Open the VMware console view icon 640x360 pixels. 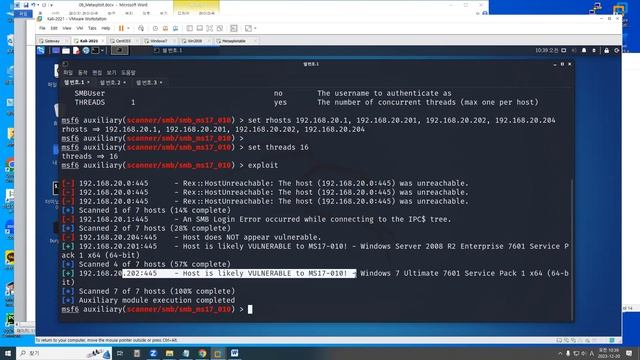pos(234,28)
